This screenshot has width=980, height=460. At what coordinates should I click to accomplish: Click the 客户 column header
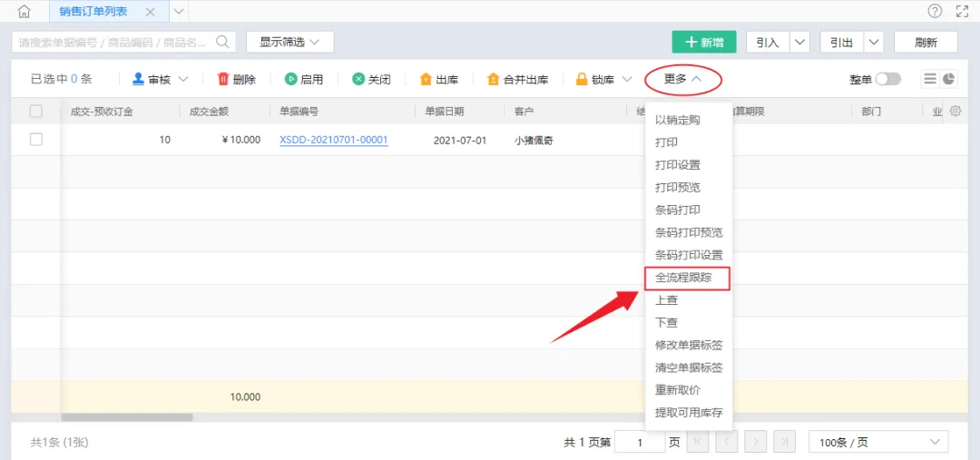click(x=524, y=112)
